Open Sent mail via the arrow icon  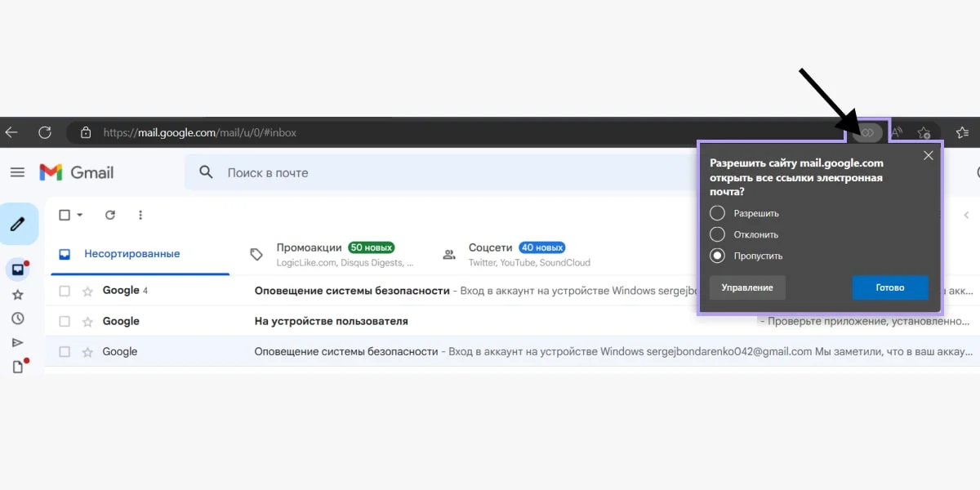pos(18,342)
